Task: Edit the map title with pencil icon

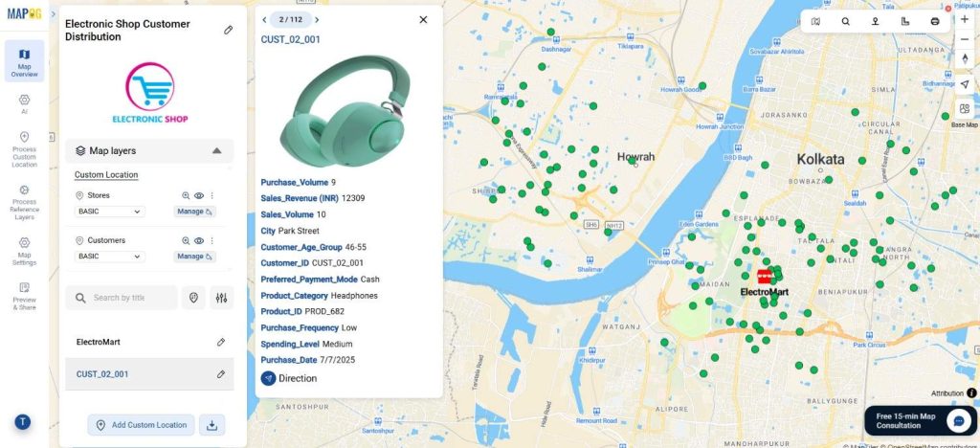Action: coord(228,30)
